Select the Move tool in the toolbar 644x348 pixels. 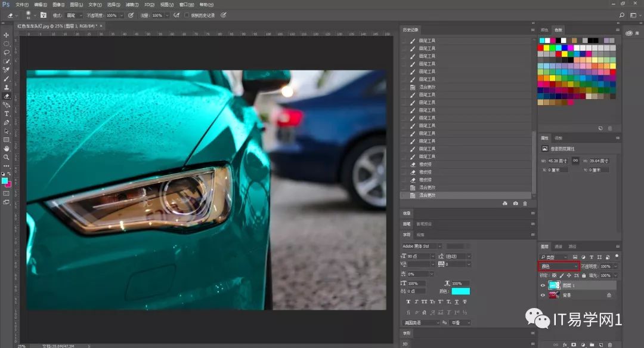point(7,35)
